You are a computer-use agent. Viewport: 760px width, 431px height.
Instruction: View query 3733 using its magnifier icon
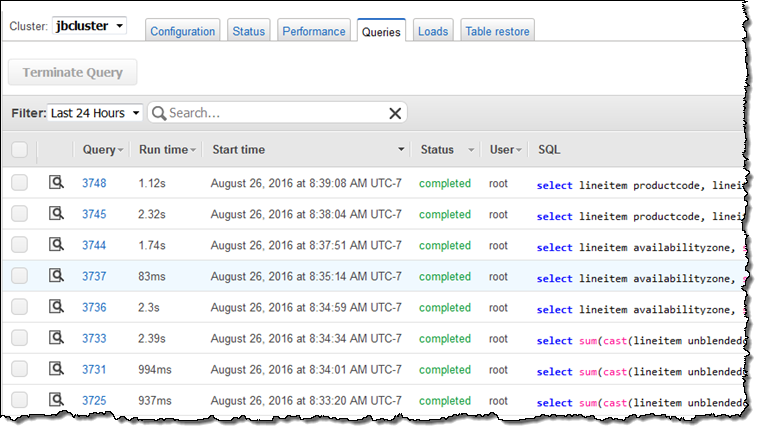[x=57, y=338]
